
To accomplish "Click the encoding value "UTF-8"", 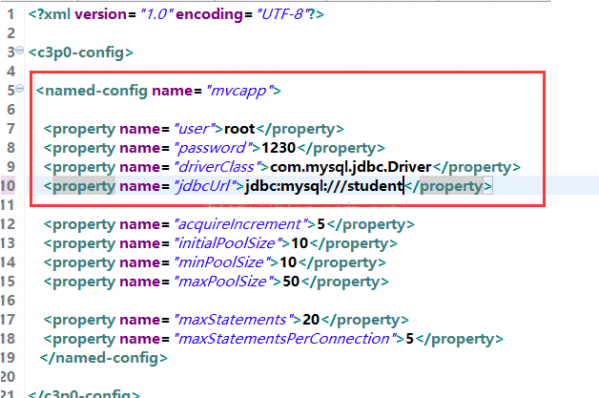I will [282, 14].
